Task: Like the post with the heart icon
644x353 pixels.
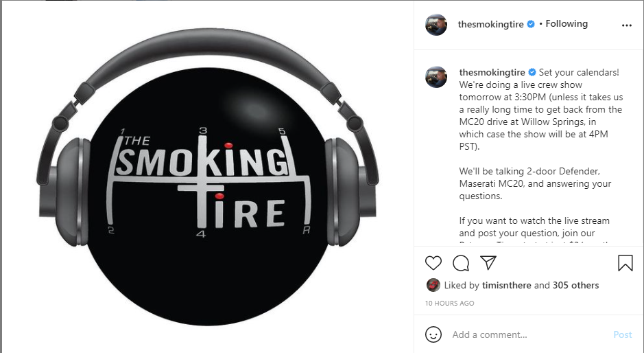Action: click(433, 263)
